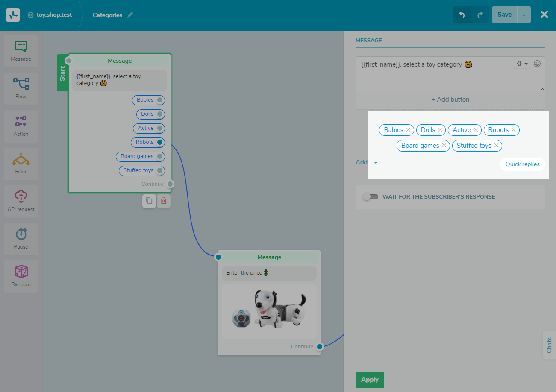Viewport: 556px width, 392px height.
Task: Redo the last change
Action: (480, 15)
